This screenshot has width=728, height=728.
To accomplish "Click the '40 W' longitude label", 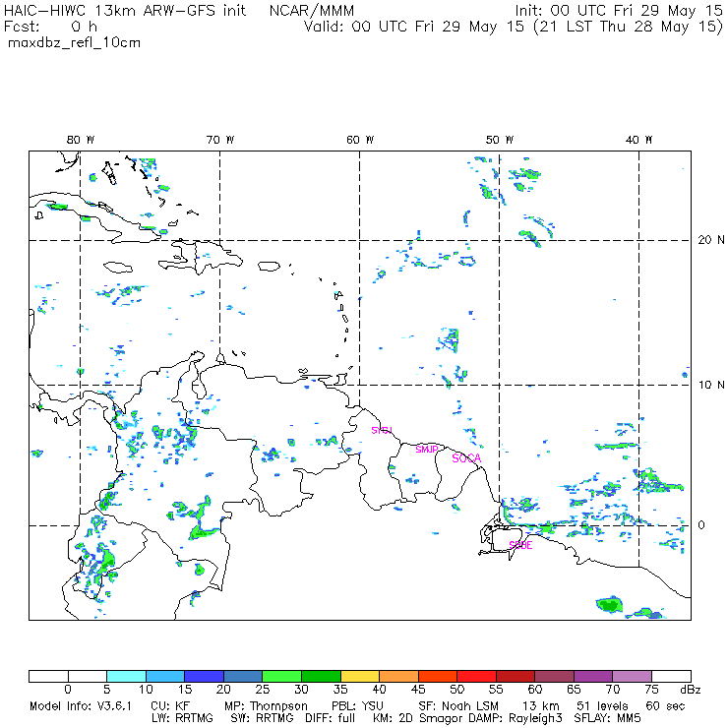I will coord(638,140).
